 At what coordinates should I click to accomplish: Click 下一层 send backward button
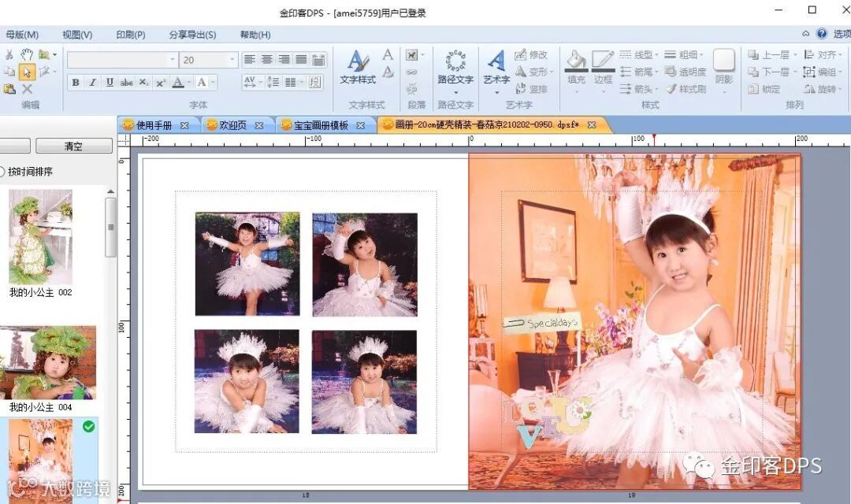(768, 72)
